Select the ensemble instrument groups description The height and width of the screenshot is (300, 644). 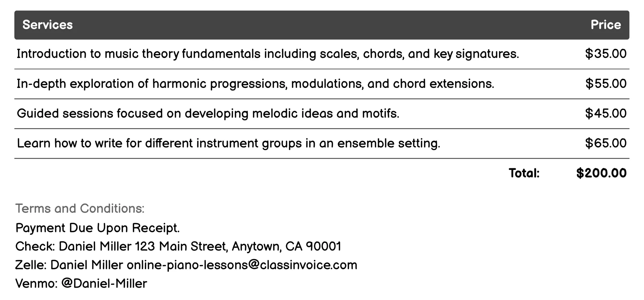(228, 143)
